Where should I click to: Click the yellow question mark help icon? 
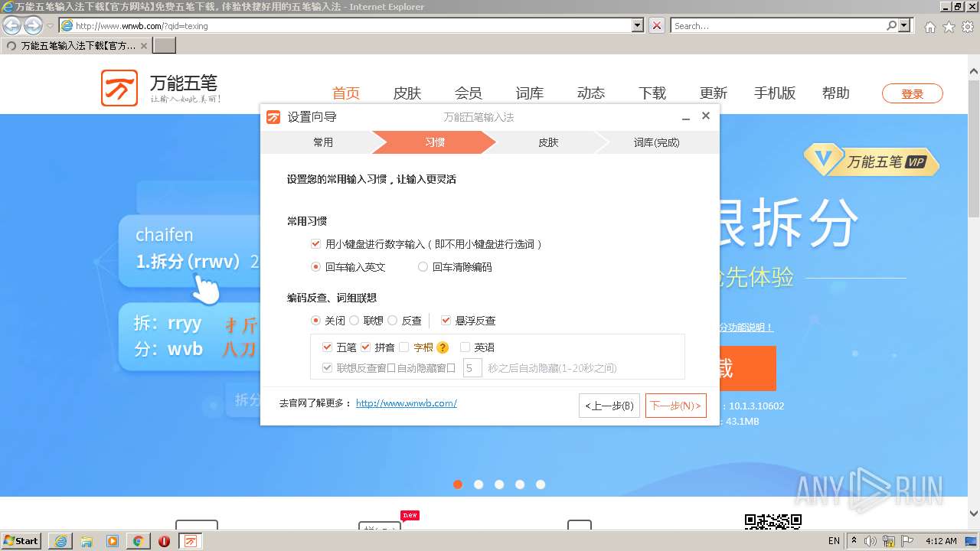[x=443, y=347]
